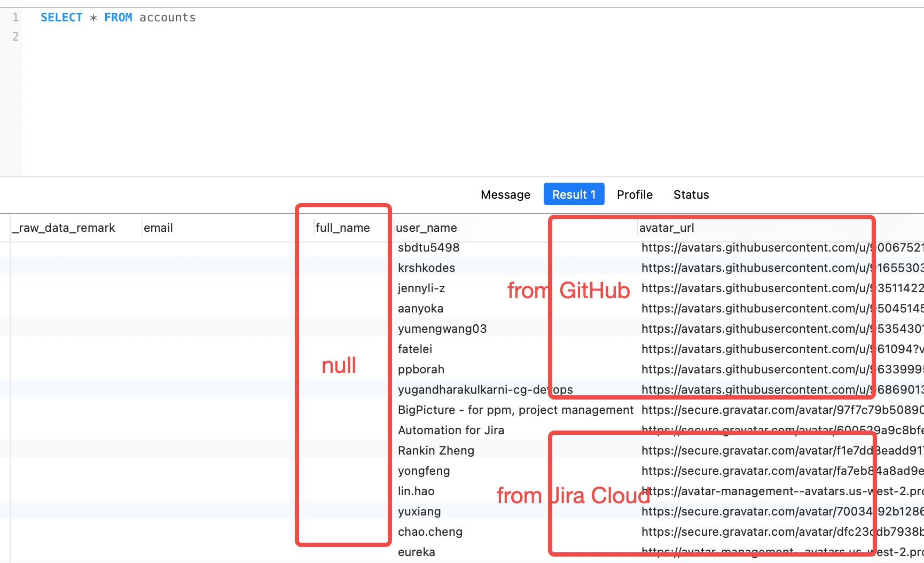The width and height of the screenshot is (924, 563).
Task: Sort results by the user_name column header
Action: (x=427, y=227)
